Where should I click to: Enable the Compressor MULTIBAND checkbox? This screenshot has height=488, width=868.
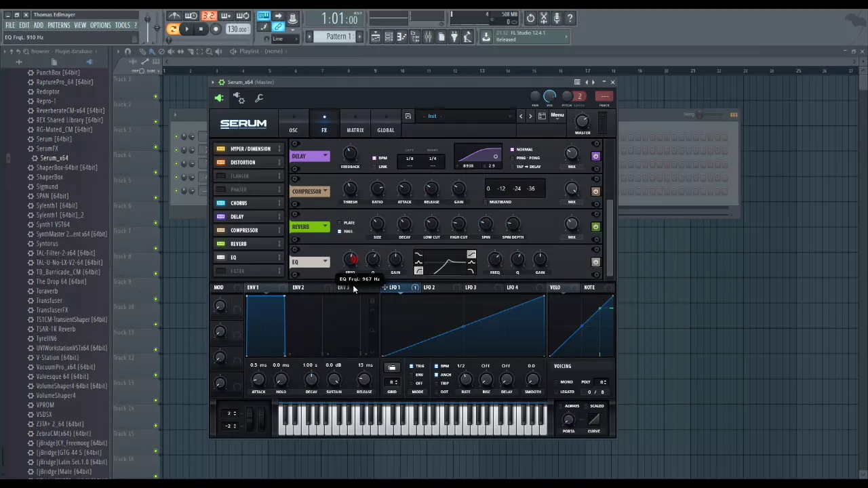[486, 202]
